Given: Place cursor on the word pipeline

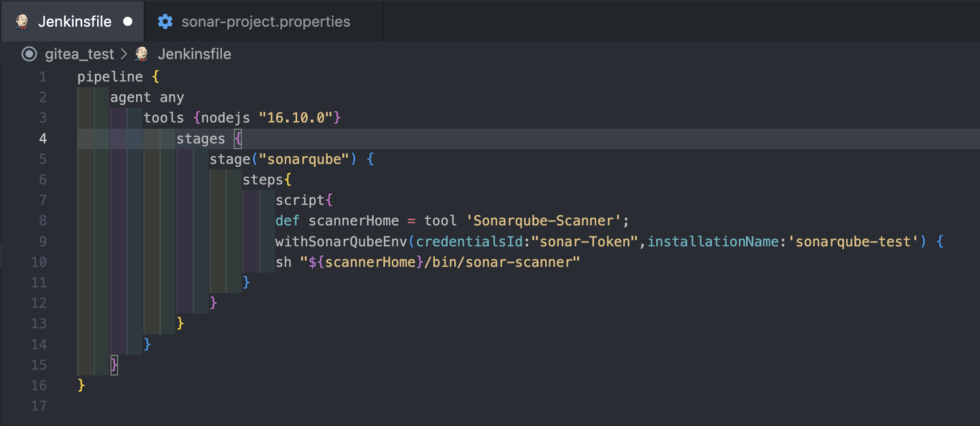Looking at the screenshot, I should pos(110,77).
